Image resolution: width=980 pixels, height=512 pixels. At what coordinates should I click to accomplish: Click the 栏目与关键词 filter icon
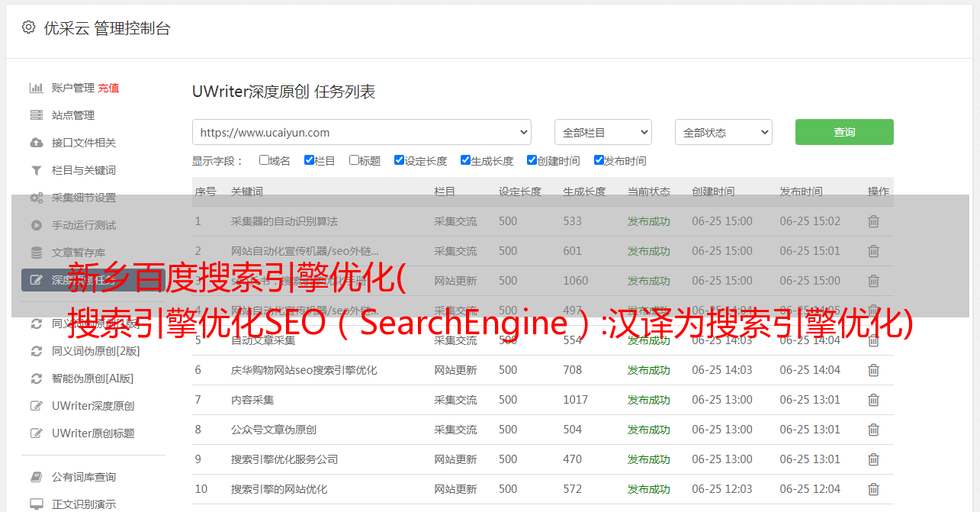(x=36, y=170)
